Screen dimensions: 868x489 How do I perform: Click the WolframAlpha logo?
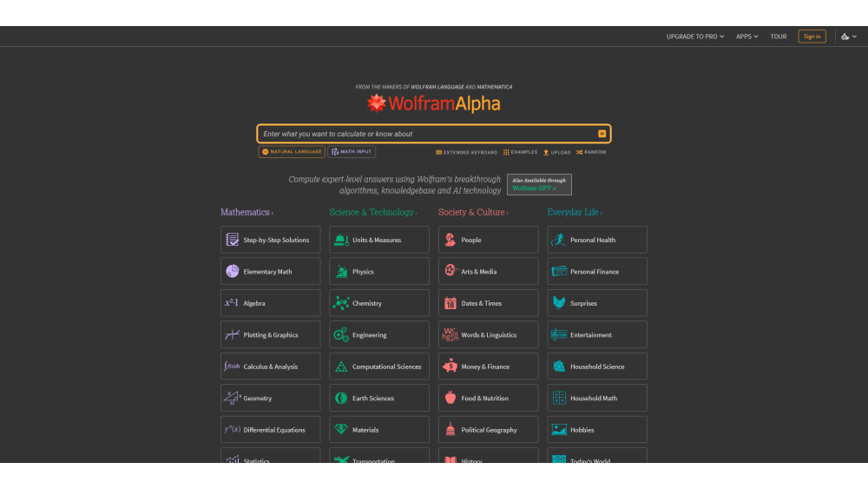pos(433,103)
